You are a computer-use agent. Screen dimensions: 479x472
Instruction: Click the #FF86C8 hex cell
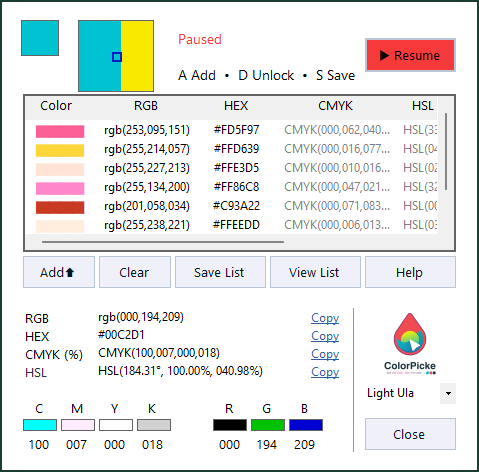[x=236, y=187]
